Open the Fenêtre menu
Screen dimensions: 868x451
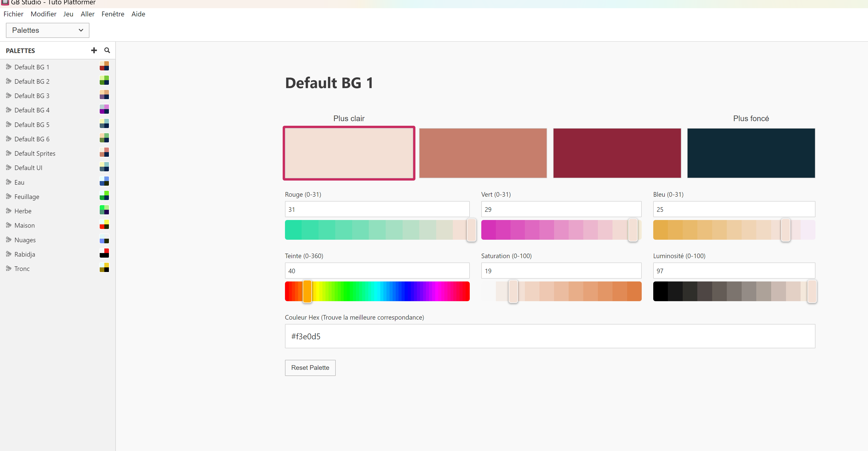coord(113,14)
